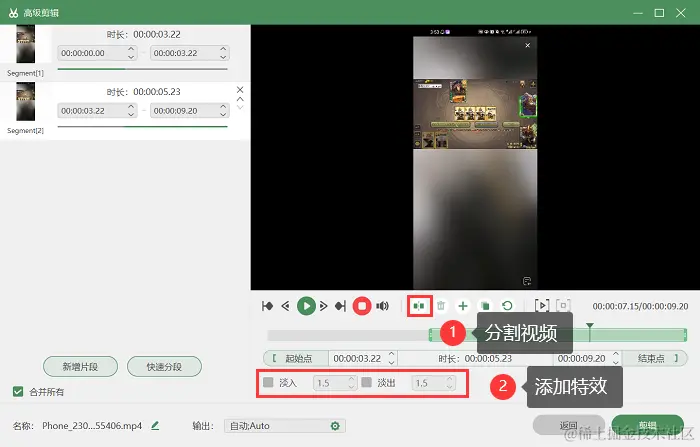This screenshot has width=700, height=447.
Task: Click the 起始点 set start point button
Action: point(296,358)
